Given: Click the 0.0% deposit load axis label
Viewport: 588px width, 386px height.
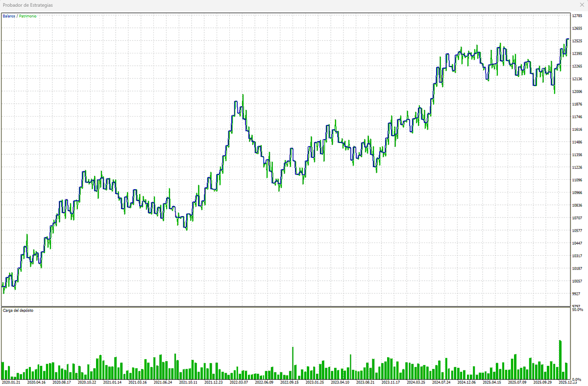Looking at the screenshot, I should coord(577,379).
